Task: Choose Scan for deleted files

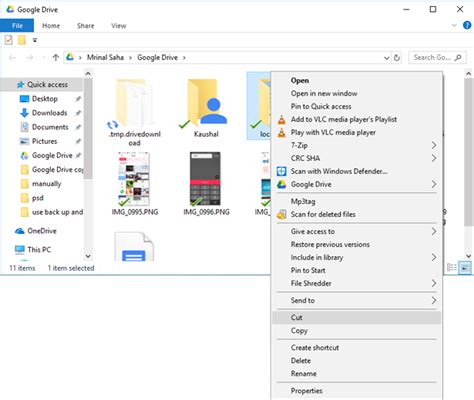Action: click(x=356, y=214)
